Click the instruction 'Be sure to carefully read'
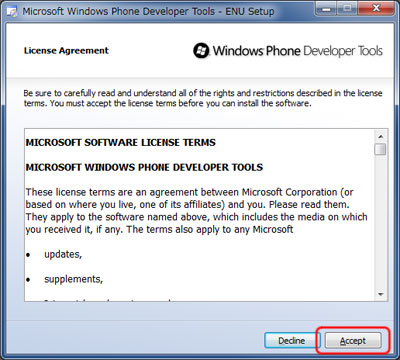 [203, 98]
